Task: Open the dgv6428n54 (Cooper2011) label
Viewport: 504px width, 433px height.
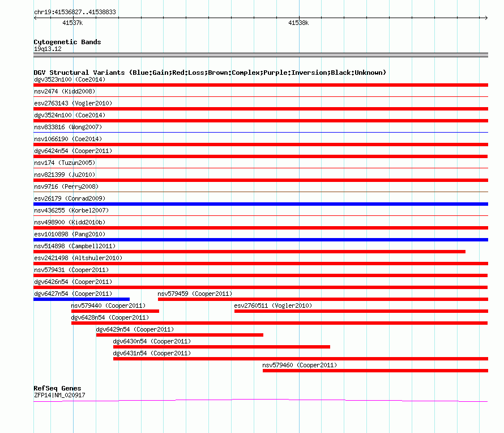Action: pos(110,317)
